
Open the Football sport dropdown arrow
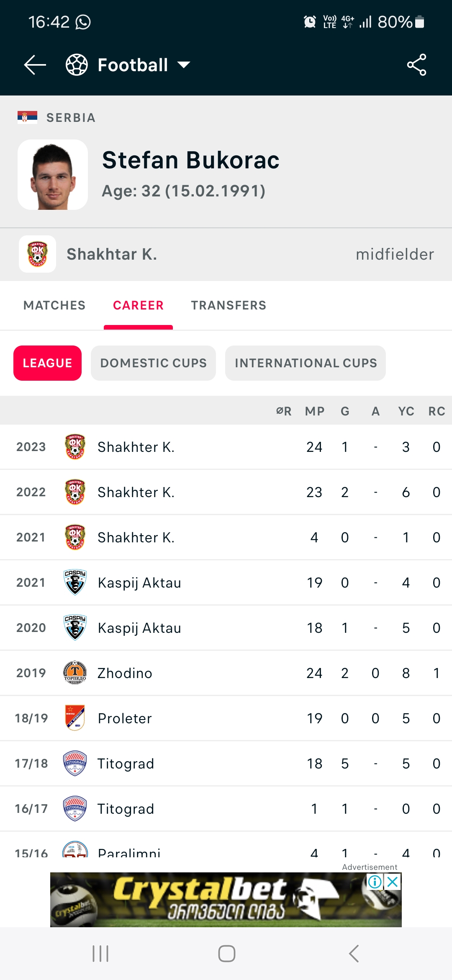point(184,65)
